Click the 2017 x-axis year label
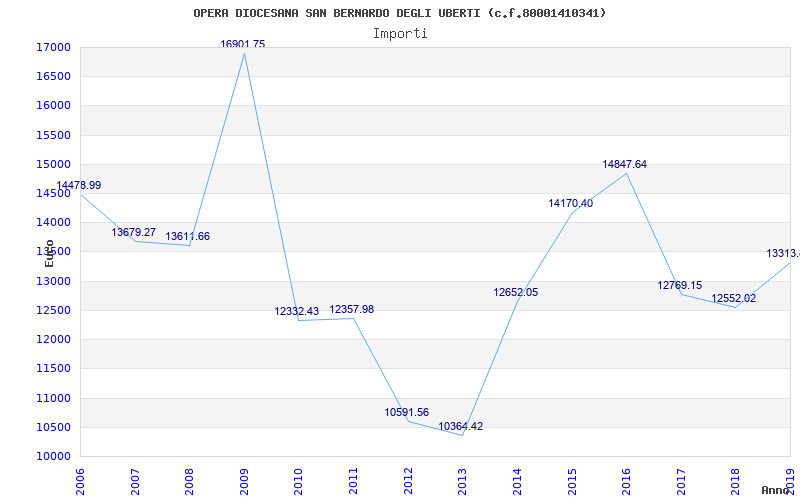This screenshot has width=800, height=500. [x=681, y=481]
